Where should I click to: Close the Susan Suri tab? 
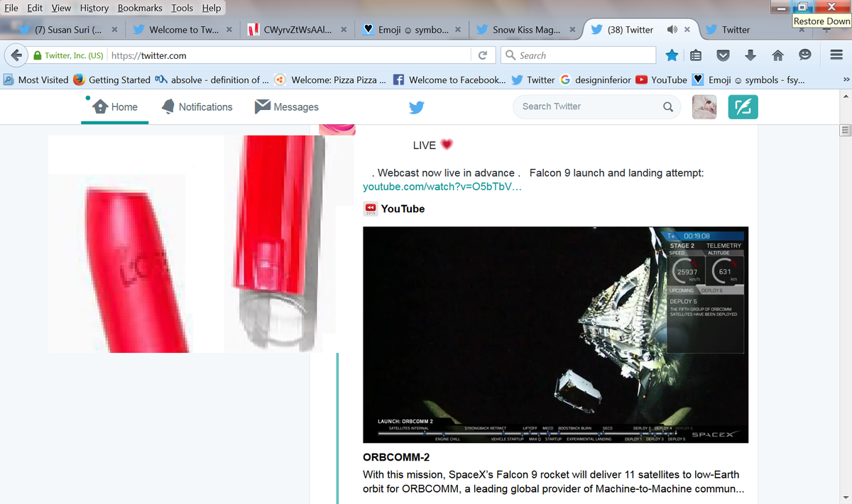[x=114, y=30]
